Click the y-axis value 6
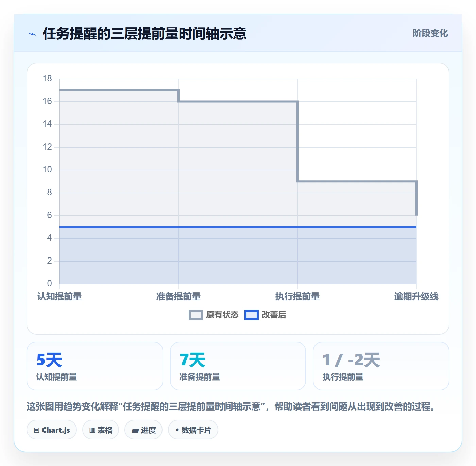Screen dimensions: 476x466 [x=50, y=215]
